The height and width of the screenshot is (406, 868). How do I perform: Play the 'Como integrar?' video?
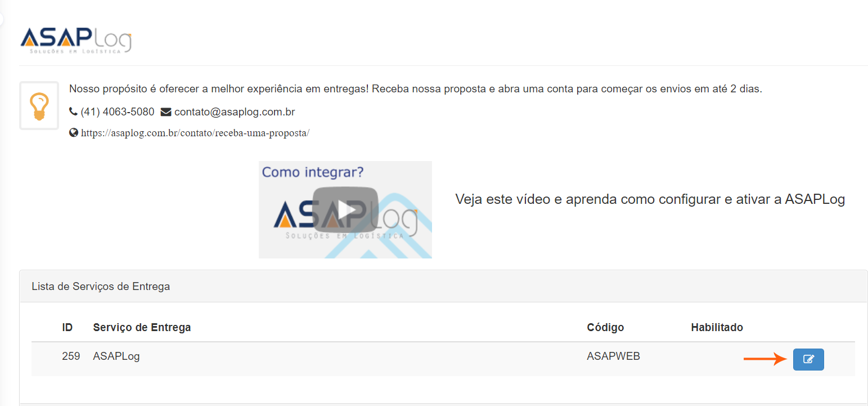345,209
